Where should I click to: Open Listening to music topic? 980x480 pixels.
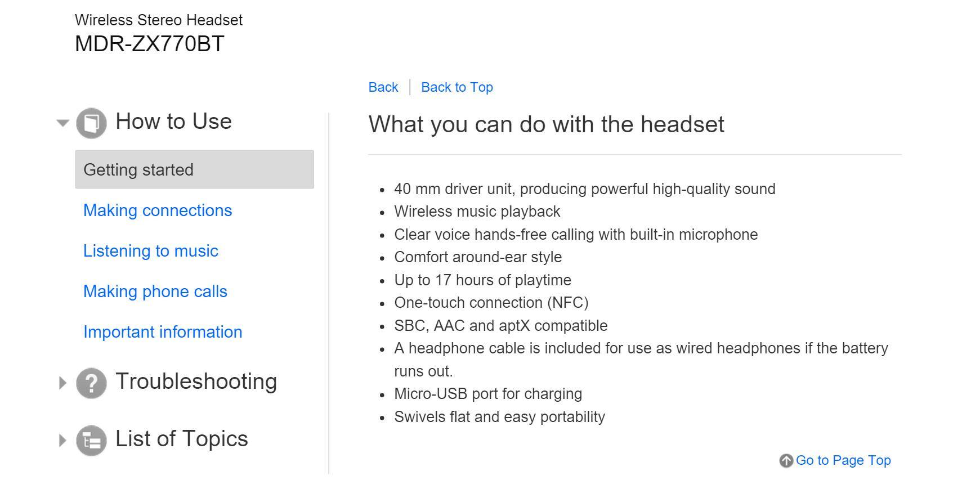coord(151,251)
